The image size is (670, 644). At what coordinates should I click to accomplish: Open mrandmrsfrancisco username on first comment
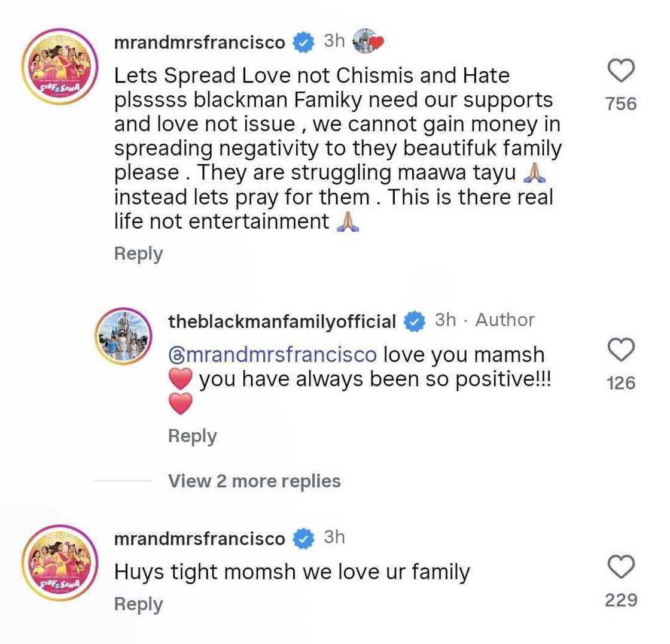tap(199, 42)
